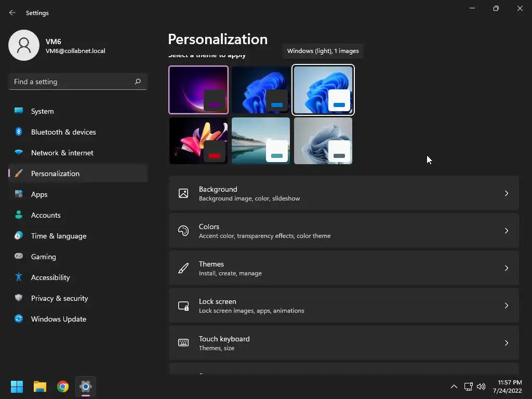
Task: Click the VM6 user avatar icon
Action: coord(24,45)
